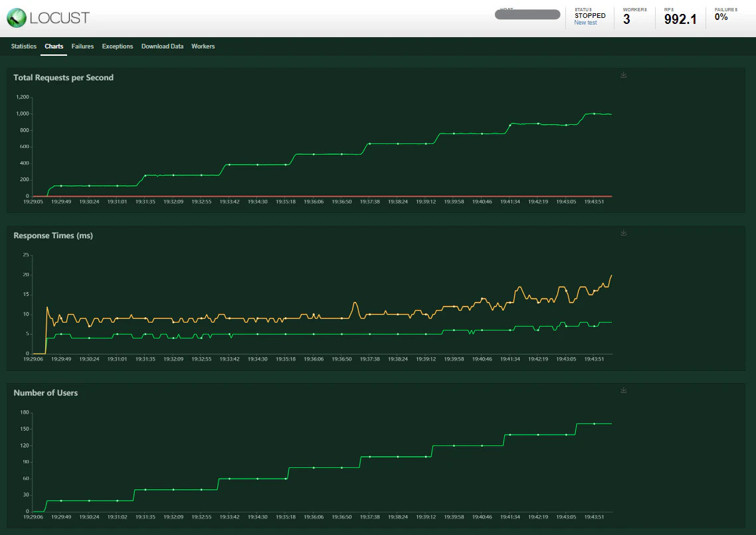
Task: Click the Locust logo
Action: tap(48, 18)
